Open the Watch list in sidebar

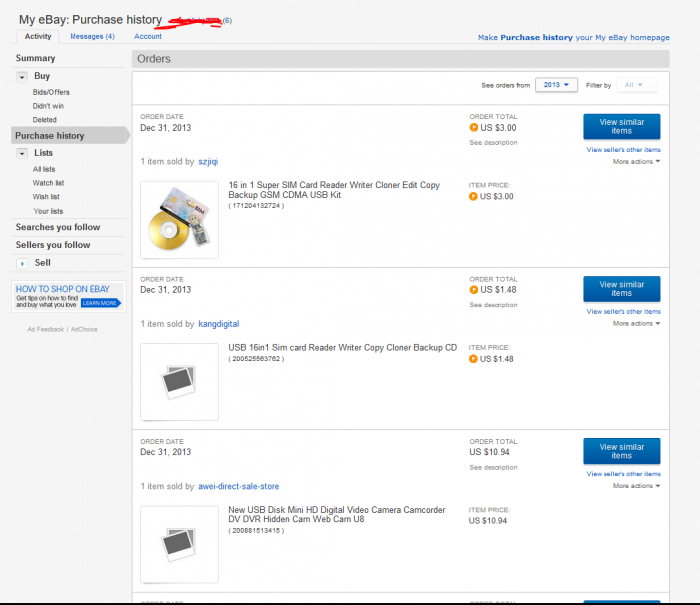[x=48, y=183]
